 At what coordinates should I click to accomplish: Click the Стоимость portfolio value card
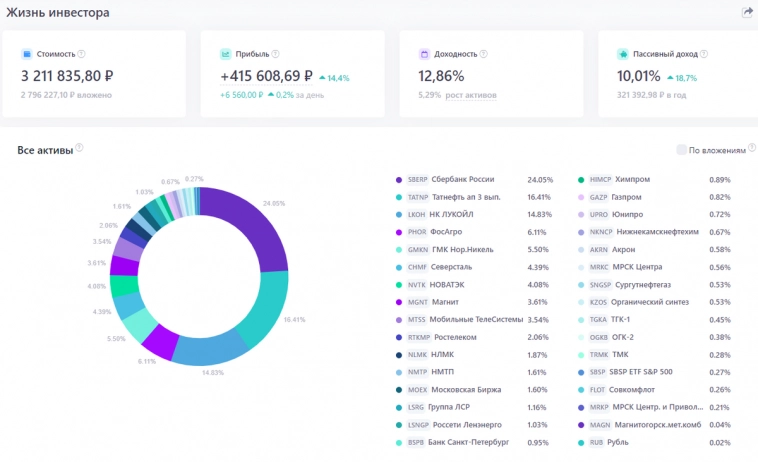tap(94, 74)
